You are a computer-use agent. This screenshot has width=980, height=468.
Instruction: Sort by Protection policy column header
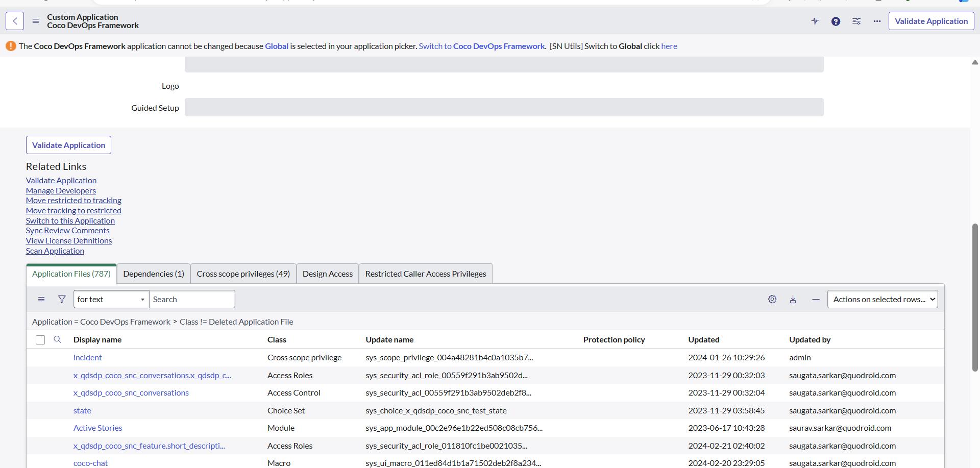pos(614,339)
